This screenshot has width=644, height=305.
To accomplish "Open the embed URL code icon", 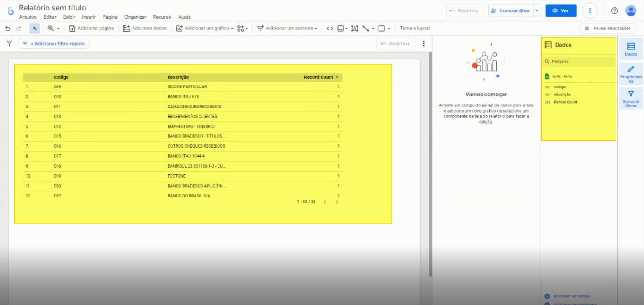I will 330,29.
